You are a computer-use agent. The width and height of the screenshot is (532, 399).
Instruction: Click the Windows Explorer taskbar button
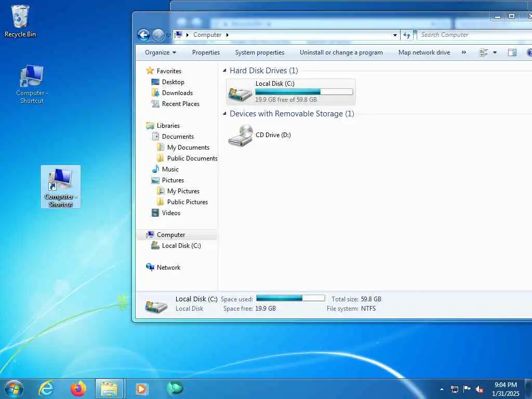click(109, 389)
